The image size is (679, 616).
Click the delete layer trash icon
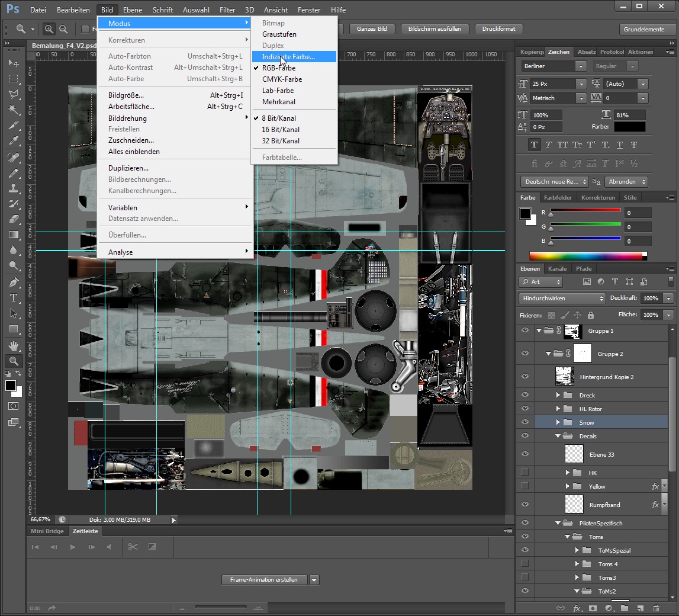point(655,608)
